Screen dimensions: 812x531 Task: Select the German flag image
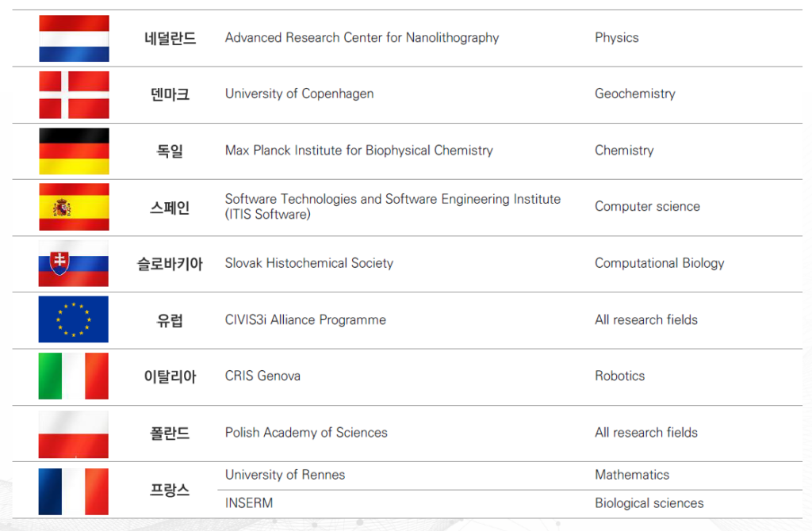(x=74, y=151)
